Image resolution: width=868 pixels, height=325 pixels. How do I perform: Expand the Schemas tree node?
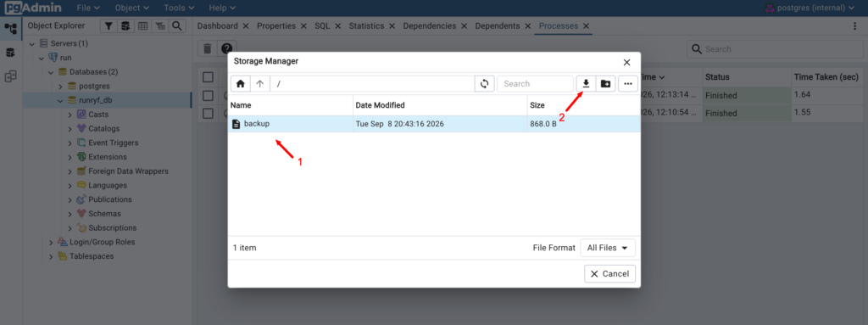tap(70, 214)
